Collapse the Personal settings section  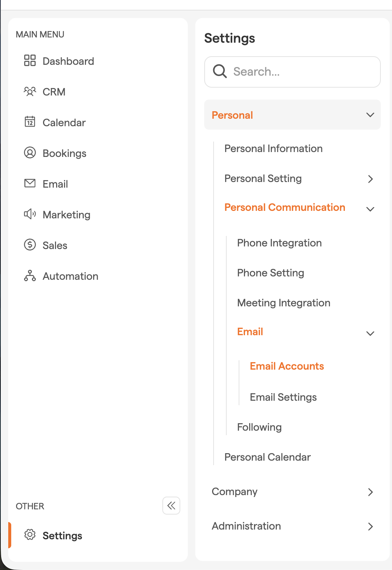(370, 115)
